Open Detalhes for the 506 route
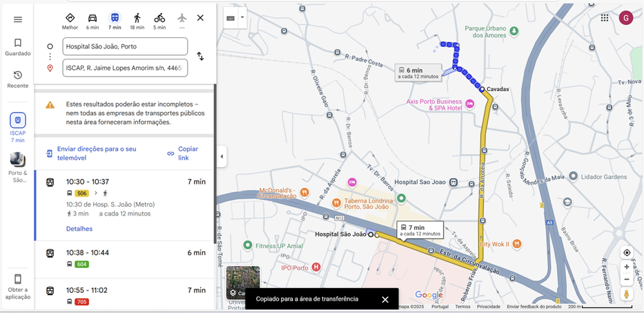The height and width of the screenshot is (313, 644). (79, 229)
